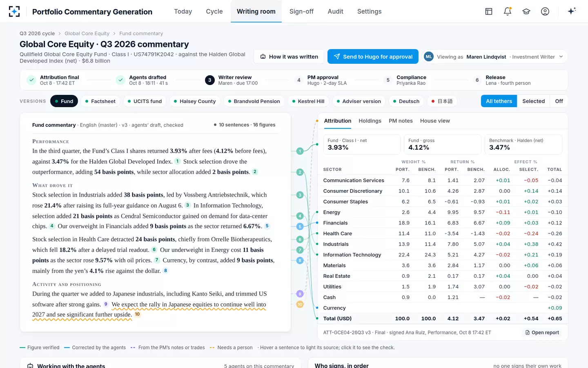
Task: Click source marker 10 after further upside
Action: 138,314
